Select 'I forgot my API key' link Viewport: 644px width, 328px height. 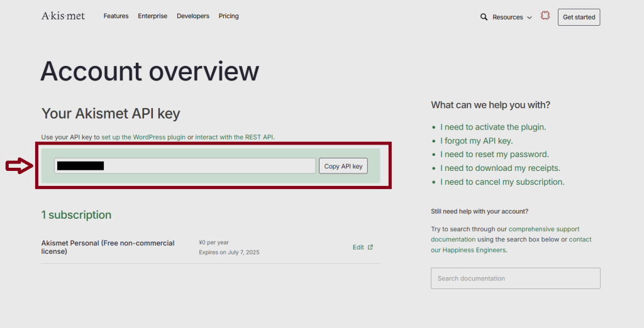coord(476,141)
